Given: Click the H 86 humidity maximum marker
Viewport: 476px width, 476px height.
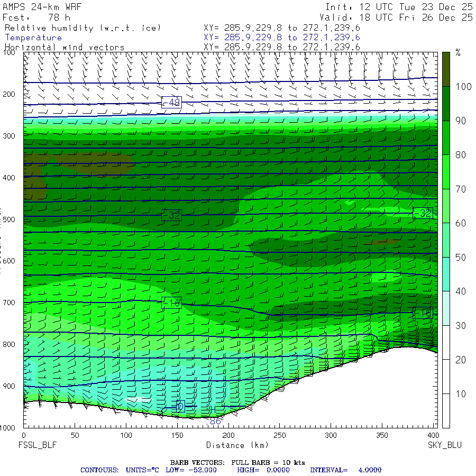Looking at the screenshot, I should coord(214,416).
